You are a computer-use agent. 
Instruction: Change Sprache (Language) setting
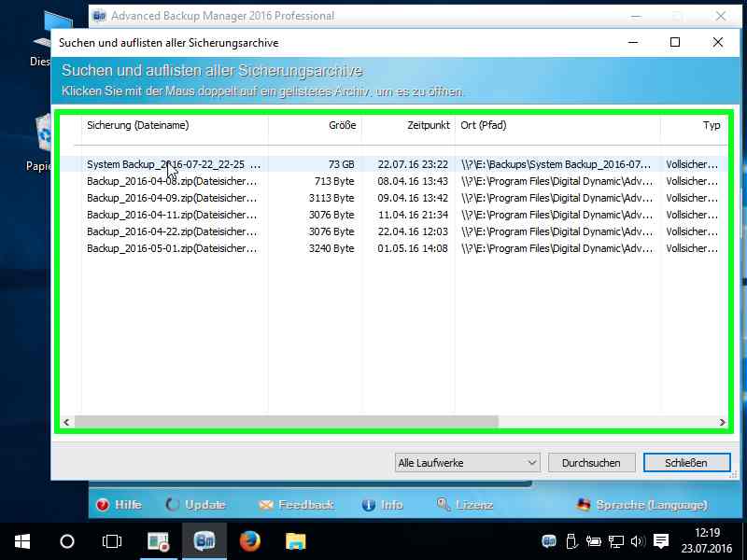[642, 505]
